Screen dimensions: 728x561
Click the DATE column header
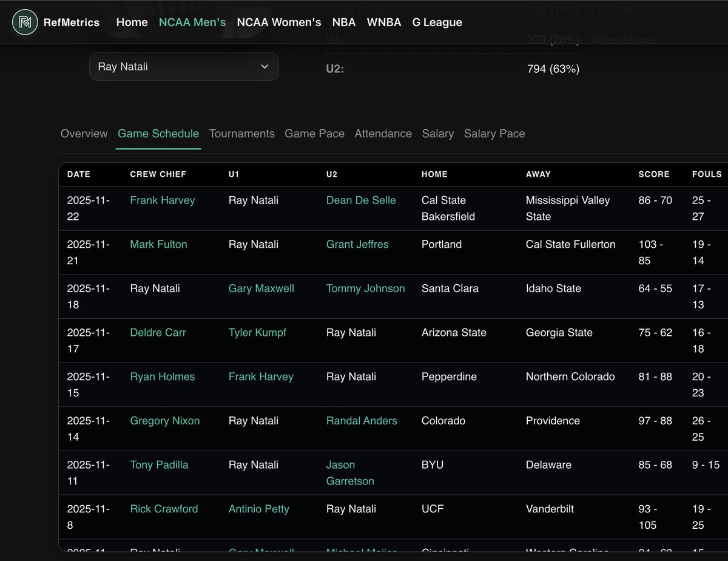click(x=79, y=174)
